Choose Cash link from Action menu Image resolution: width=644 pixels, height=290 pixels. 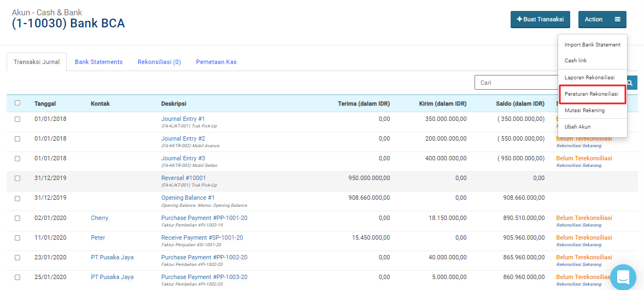point(592,61)
